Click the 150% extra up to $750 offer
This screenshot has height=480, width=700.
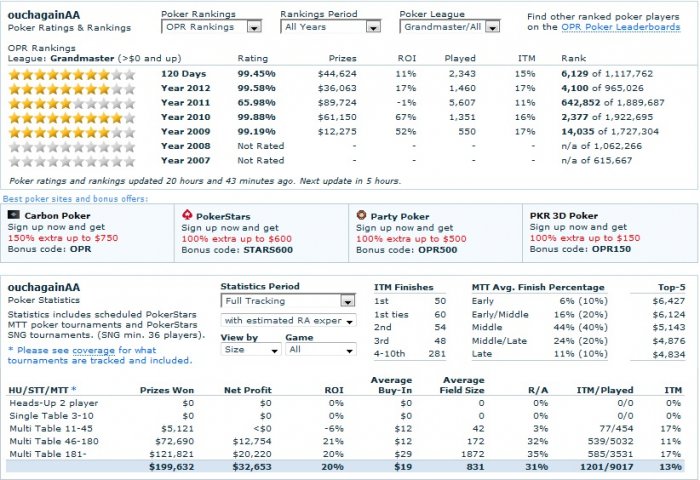click(x=63, y=238)
